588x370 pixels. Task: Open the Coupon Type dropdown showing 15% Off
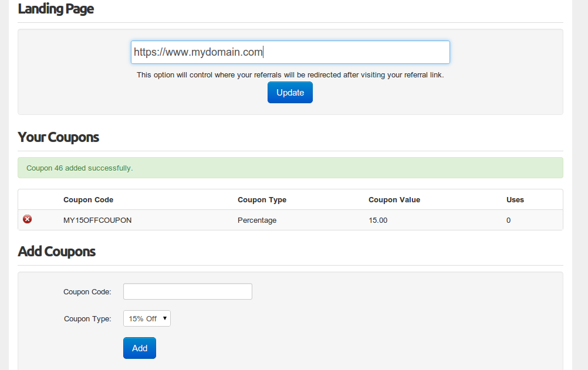point(147,318)
